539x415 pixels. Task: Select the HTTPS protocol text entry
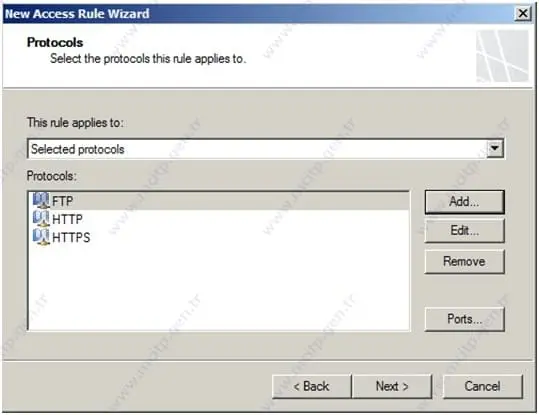point(71,237)
